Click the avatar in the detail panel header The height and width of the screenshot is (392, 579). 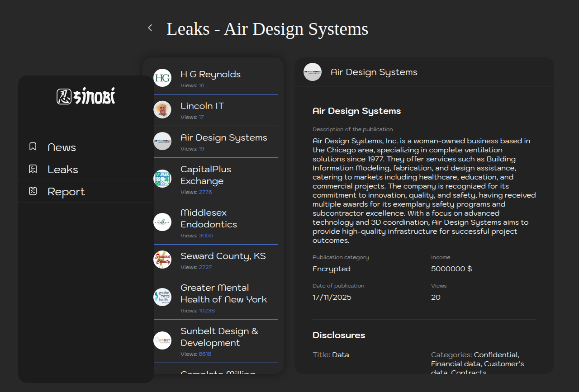pos(313,72)
